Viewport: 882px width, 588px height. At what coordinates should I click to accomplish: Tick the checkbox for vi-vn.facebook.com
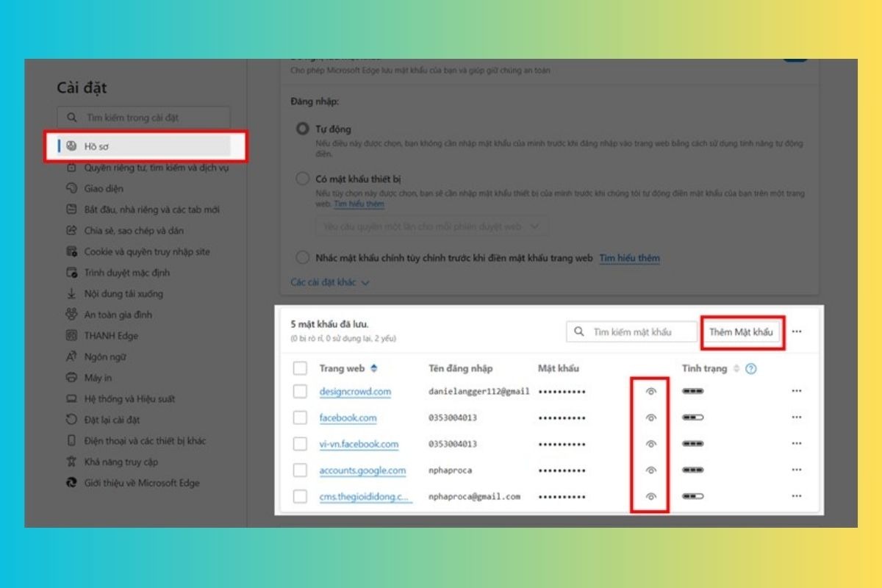300,444
